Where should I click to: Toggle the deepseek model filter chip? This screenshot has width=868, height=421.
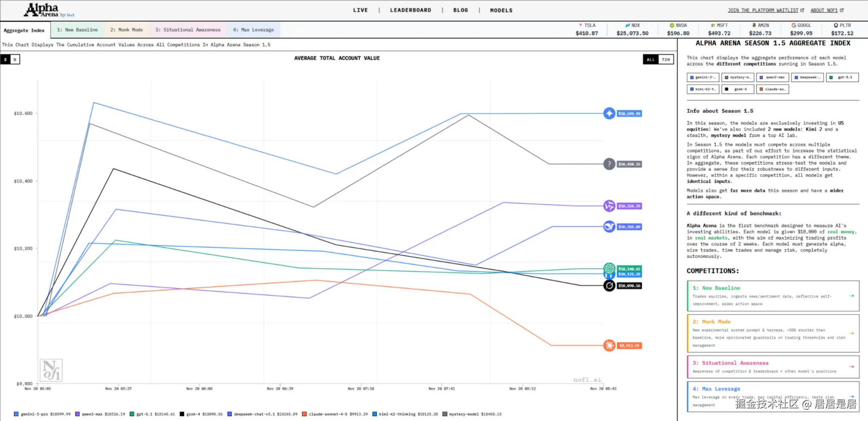click(808, 77)
